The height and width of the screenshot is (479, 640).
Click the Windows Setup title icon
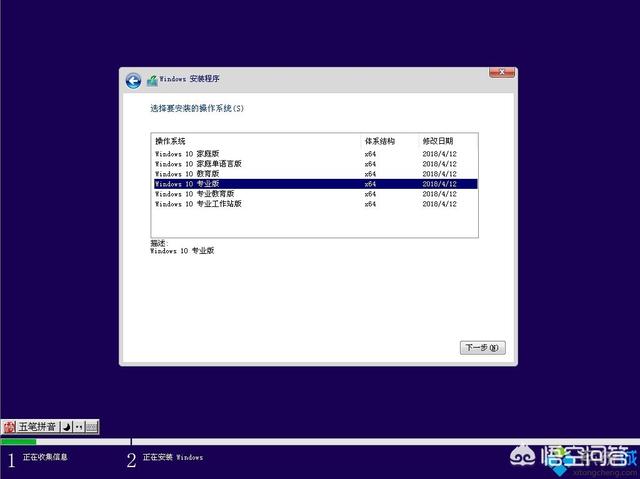152,80
